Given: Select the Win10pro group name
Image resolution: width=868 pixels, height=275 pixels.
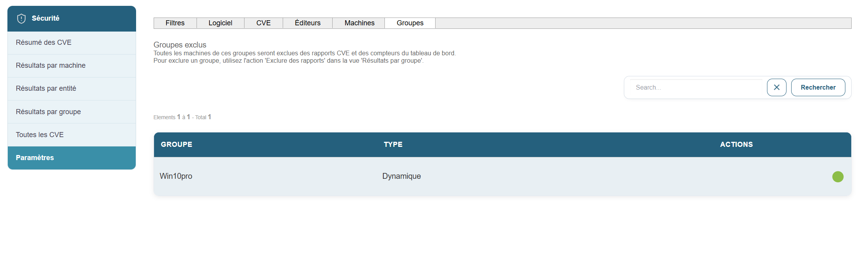Looking at the screenshot, I should click(176, 176).
